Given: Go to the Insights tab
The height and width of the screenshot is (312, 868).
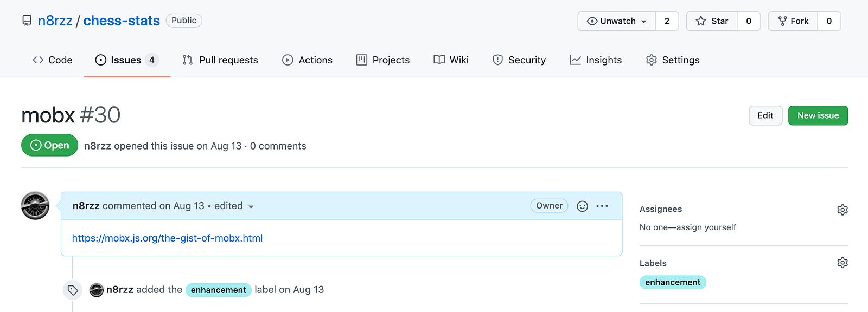Looking at the screenshot, I should 596,60.
